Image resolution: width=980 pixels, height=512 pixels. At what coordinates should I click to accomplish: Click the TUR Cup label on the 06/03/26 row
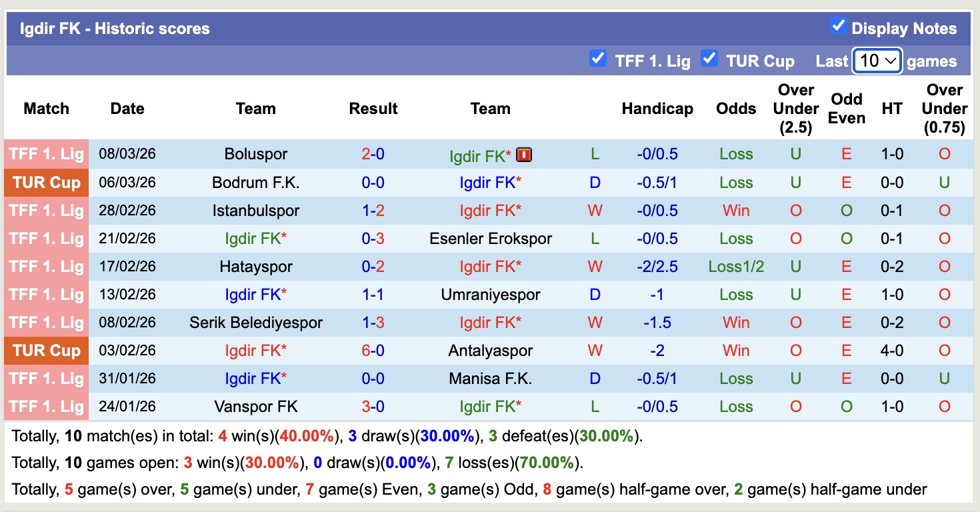pyautogui.click(x=47, y=183)
